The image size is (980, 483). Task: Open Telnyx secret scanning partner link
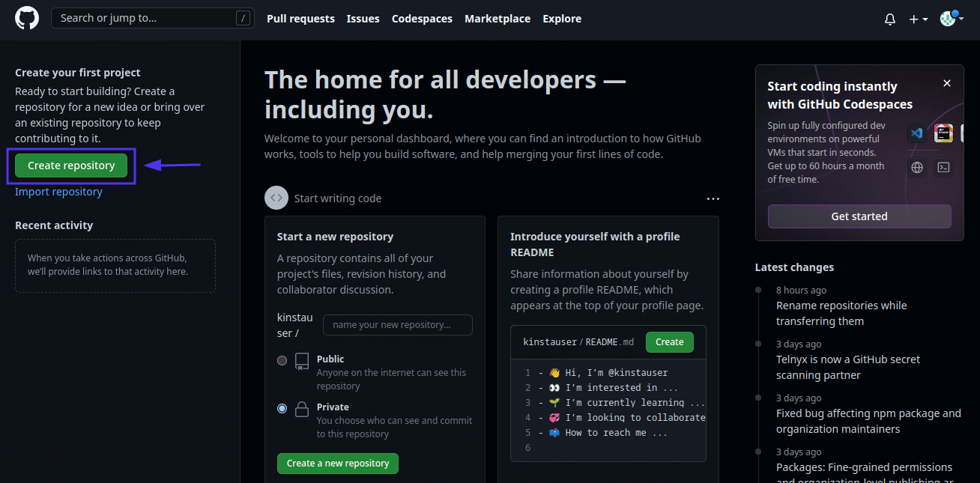pyautogui.click(x=848, y=367)
